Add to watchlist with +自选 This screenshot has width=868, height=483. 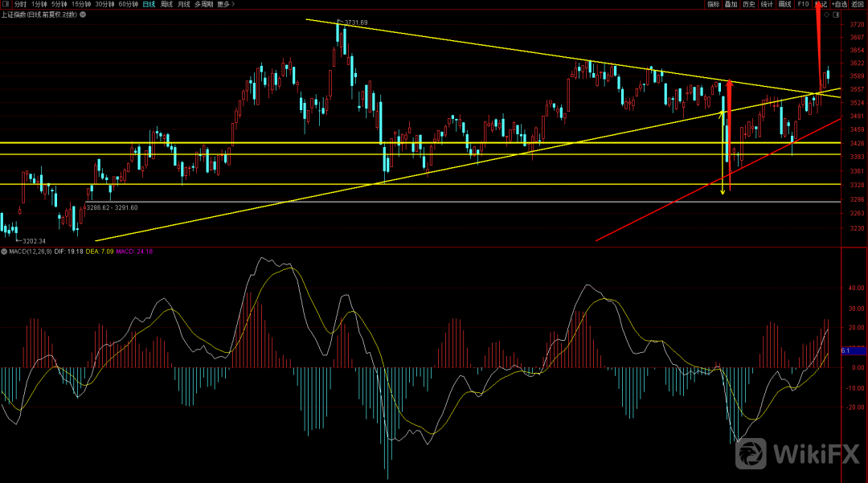[840, 4]
